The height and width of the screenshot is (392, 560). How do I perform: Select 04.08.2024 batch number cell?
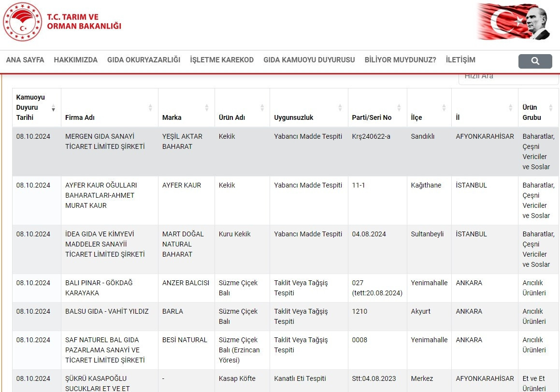pos(377,249)
